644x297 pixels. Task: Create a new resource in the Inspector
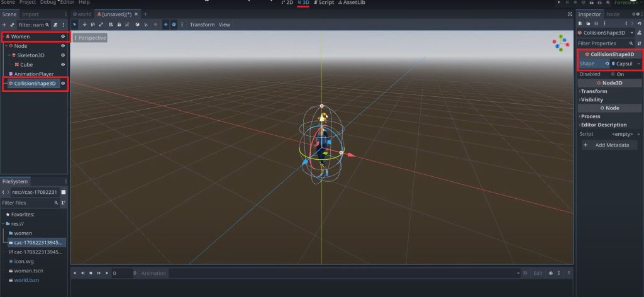[580, 24]
